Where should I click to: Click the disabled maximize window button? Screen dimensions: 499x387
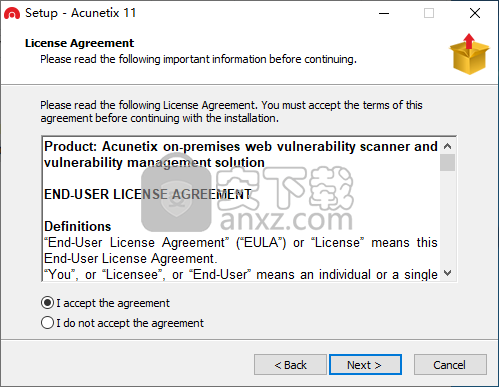click(x=429, y=13)
